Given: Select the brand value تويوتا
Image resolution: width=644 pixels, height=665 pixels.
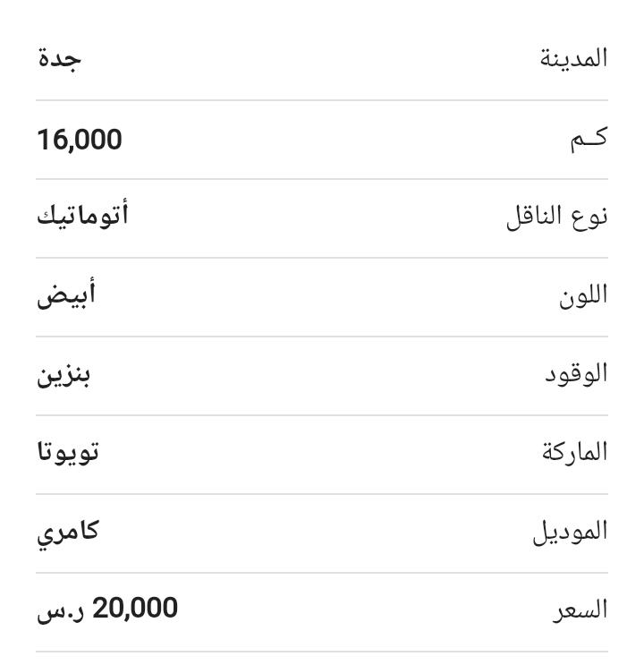Looking at the screenshot, I should coord(68,453).
